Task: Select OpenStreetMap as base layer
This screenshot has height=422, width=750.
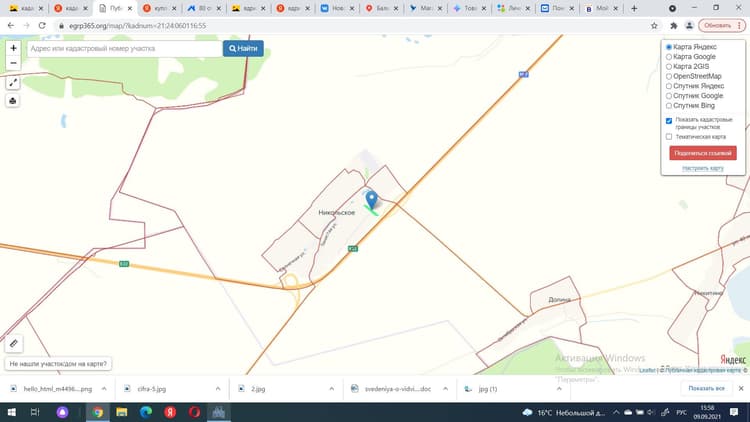Action: tap(669, 77)
